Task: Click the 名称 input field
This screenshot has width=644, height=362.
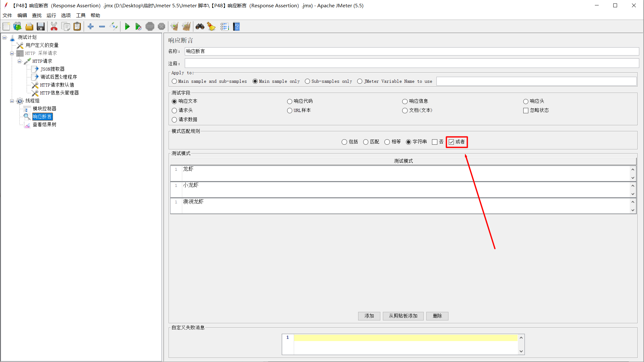Action: point(412,51)
